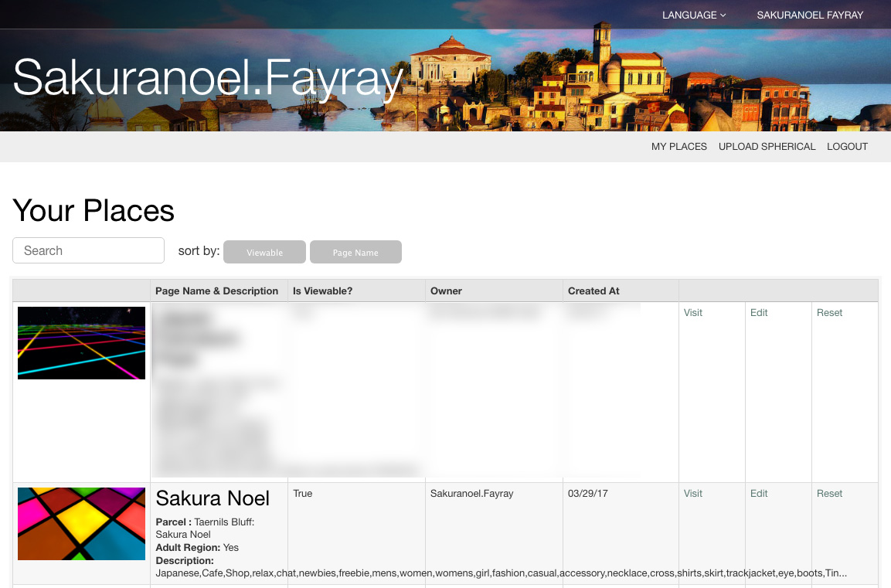Viewport: 891px width, 588px height.
Task: Sort places by Page Name
Action: 355,252
